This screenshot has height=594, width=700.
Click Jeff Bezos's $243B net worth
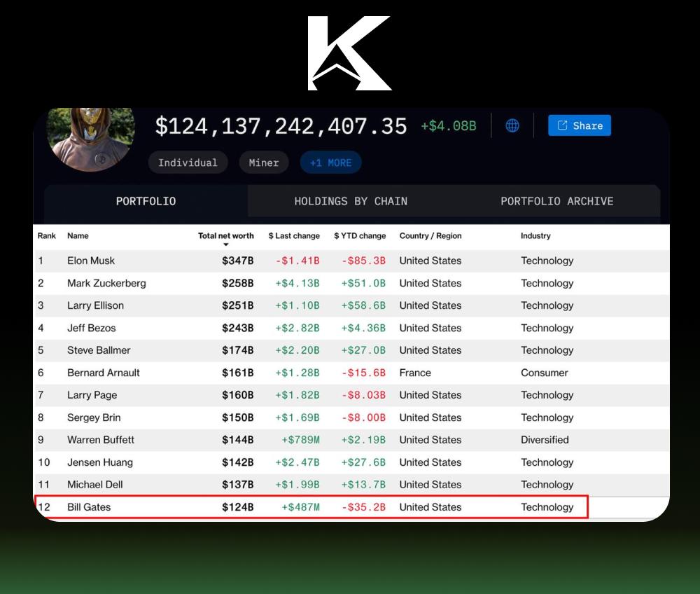[x=238, y=329]
